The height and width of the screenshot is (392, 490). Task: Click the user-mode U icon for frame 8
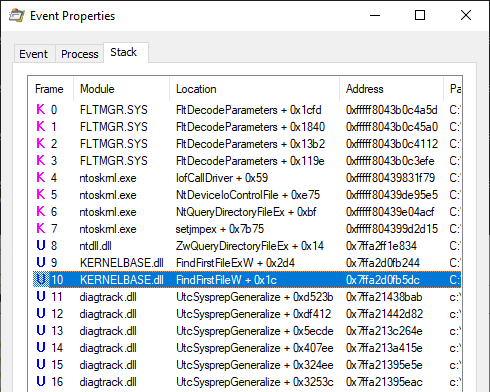point(41,245)
